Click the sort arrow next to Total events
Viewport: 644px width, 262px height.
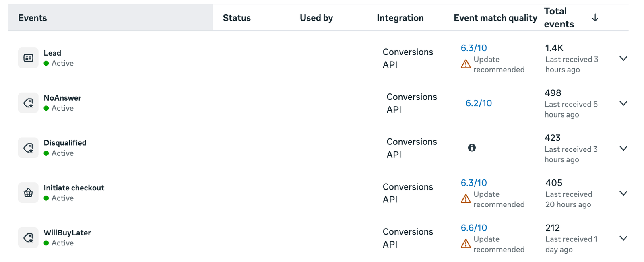[x=595, y=18]
